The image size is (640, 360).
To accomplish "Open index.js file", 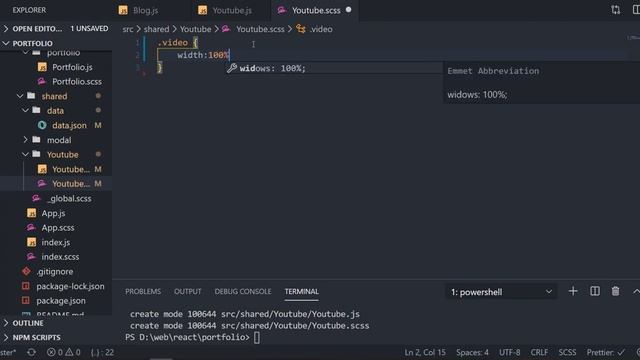I will tap(56, 242).
